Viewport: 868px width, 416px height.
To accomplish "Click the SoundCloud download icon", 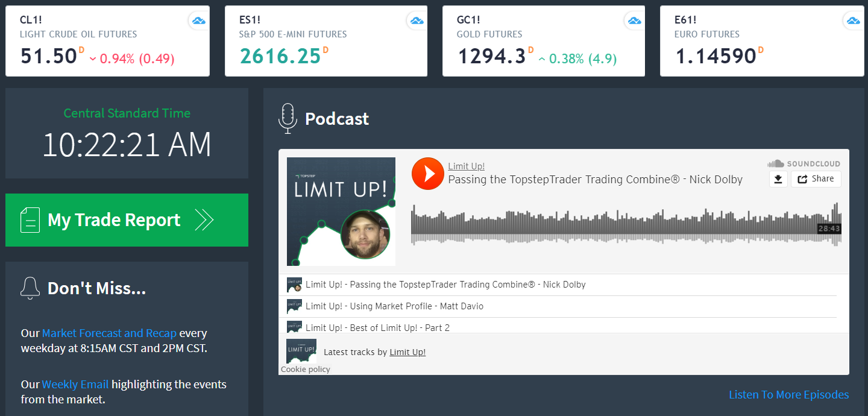I will point(778,179).
